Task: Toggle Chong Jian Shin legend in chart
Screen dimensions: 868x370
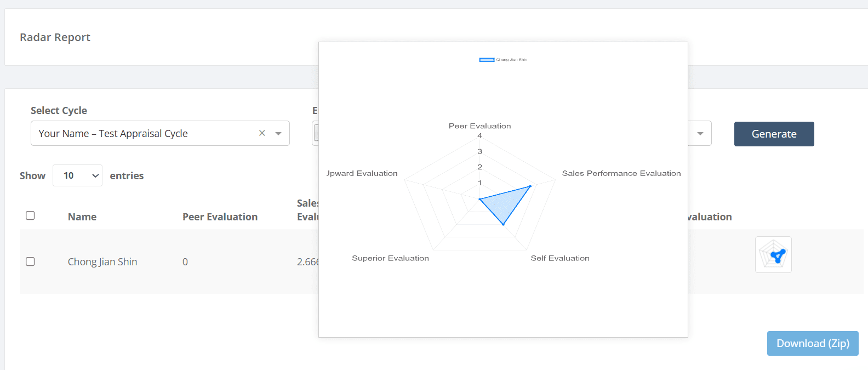Action: coord(503,59)
